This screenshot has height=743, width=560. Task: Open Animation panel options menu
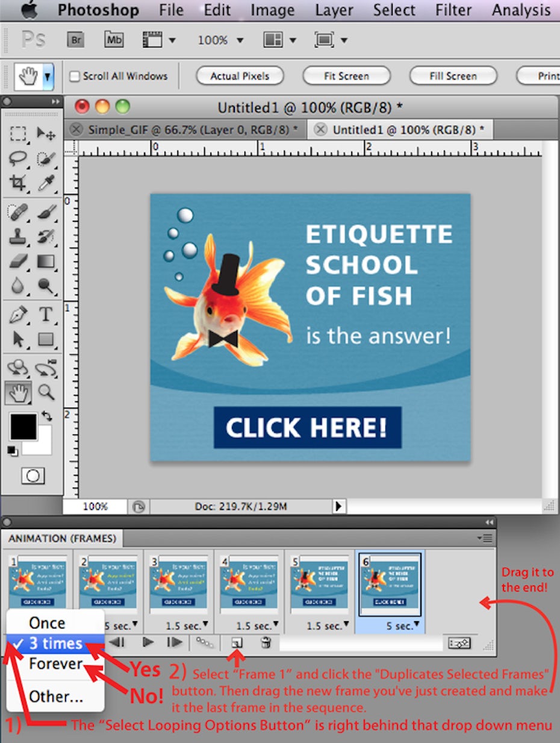(x=484, y=538)
